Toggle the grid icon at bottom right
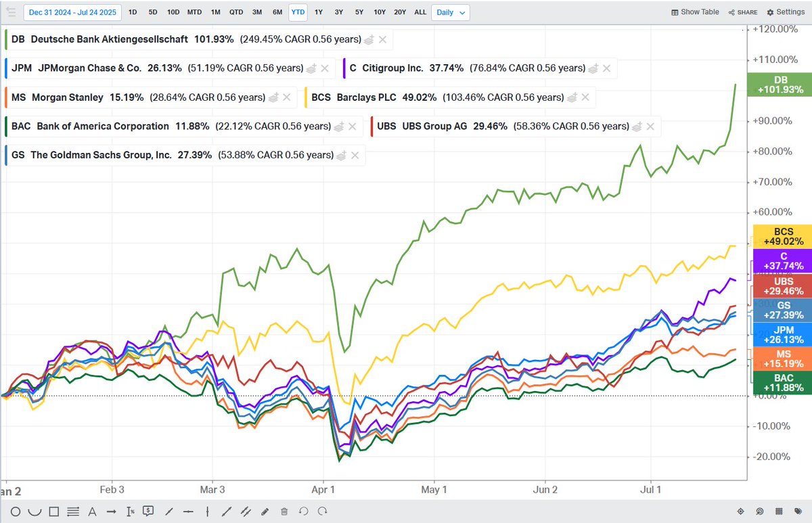This screenshot has height=523, width=812. click(x=779, y=511)
